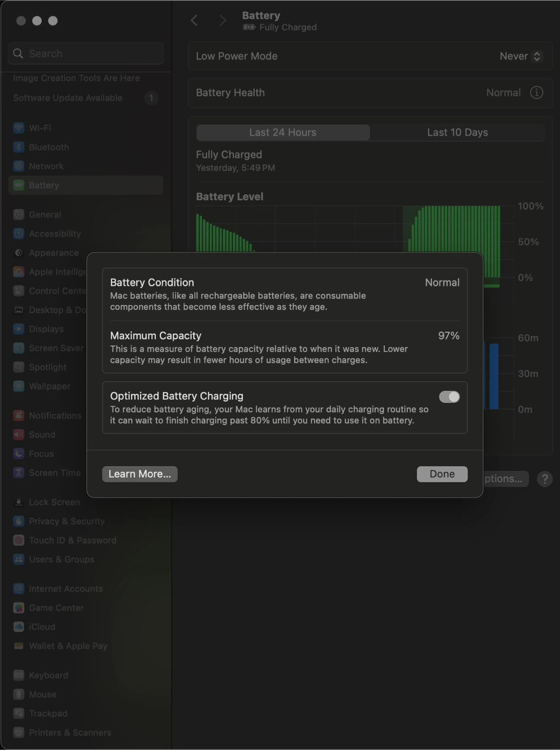The image size is (560, 750).
Task: Click the Battery Health row label
Action: pyautogui.click(x=230, y=93)
